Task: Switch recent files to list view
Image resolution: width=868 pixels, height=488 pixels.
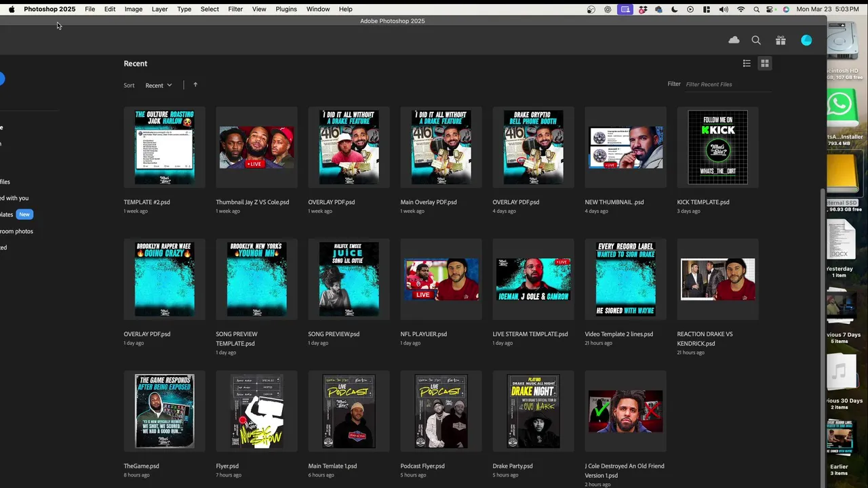Action: [x=747, y=63]
